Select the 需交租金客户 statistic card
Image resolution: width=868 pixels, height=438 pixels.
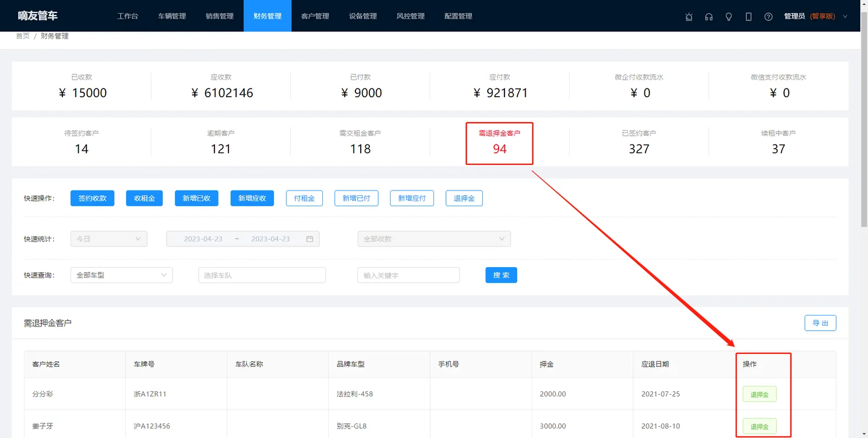360,142
